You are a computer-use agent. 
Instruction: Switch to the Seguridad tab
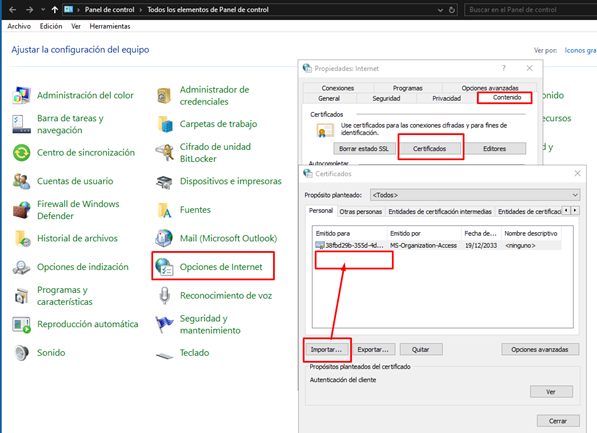(386, 98)
